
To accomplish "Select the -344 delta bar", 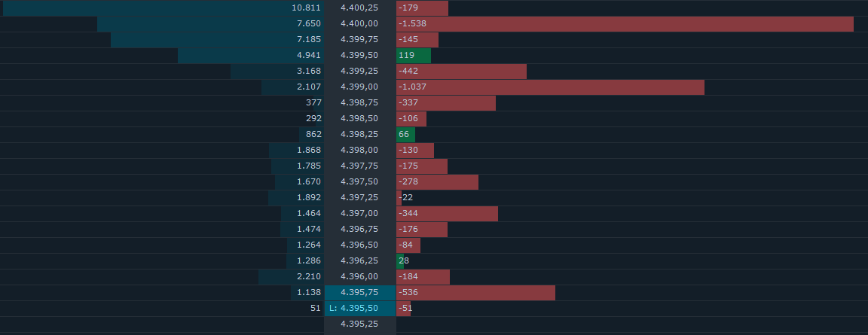I will pyautogui.click(x=447, y=213).
